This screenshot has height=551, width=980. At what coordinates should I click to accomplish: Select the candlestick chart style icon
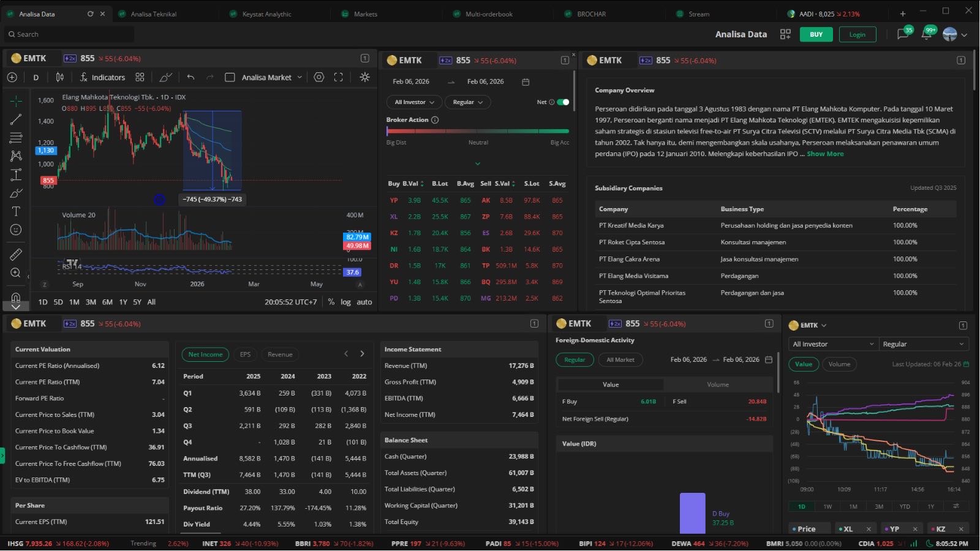click(x=59, y=77)
